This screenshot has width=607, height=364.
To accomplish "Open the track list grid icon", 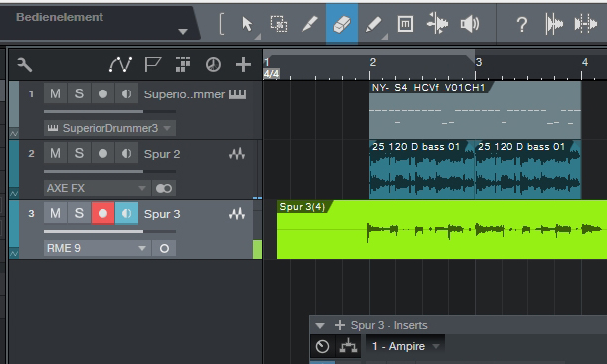I will click(183, 65).
